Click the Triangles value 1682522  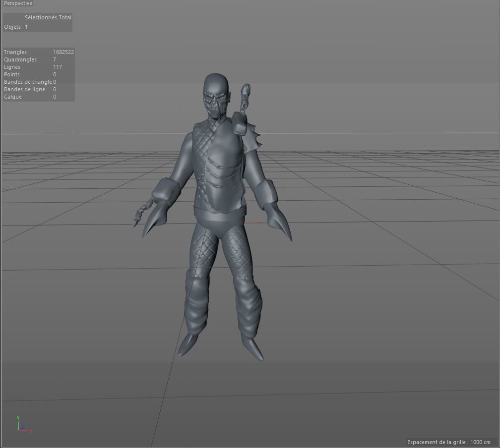click(63, 52)
